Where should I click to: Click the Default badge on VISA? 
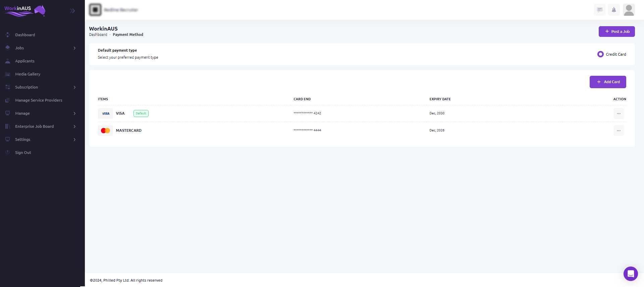(141, 113)
